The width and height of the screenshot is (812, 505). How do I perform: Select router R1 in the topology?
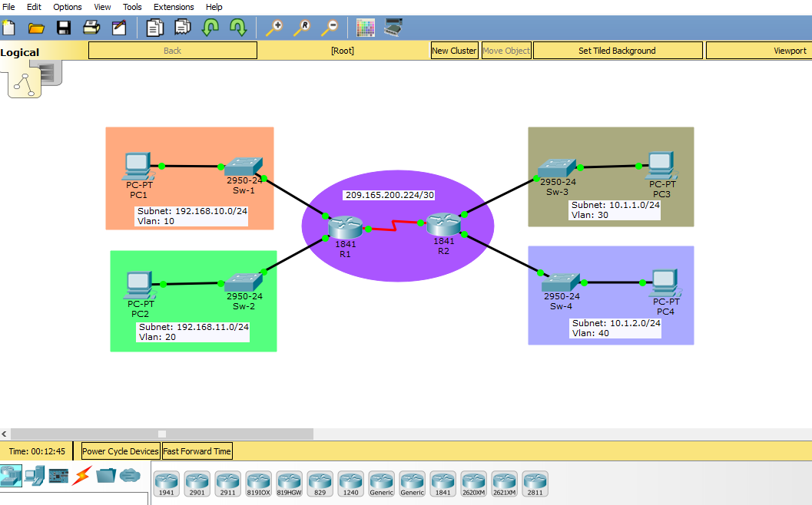click(345, 228)
